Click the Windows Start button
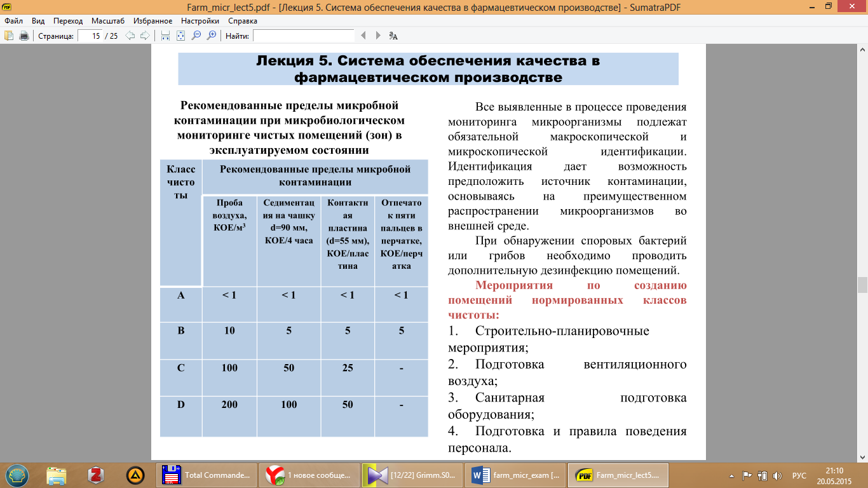This screenshot has height=488, width=868. 17,475
